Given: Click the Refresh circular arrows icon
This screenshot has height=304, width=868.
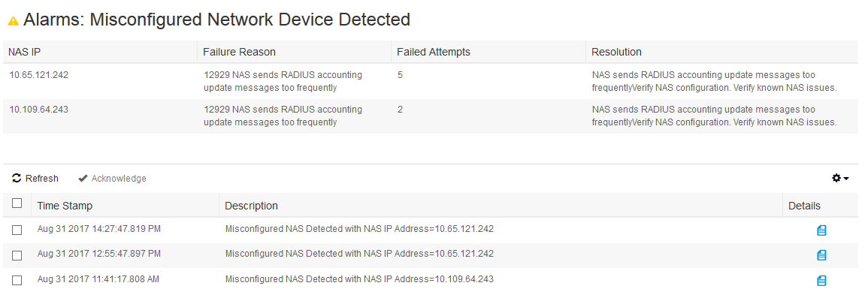Looking at the screenshot, I should pos(17,178).
